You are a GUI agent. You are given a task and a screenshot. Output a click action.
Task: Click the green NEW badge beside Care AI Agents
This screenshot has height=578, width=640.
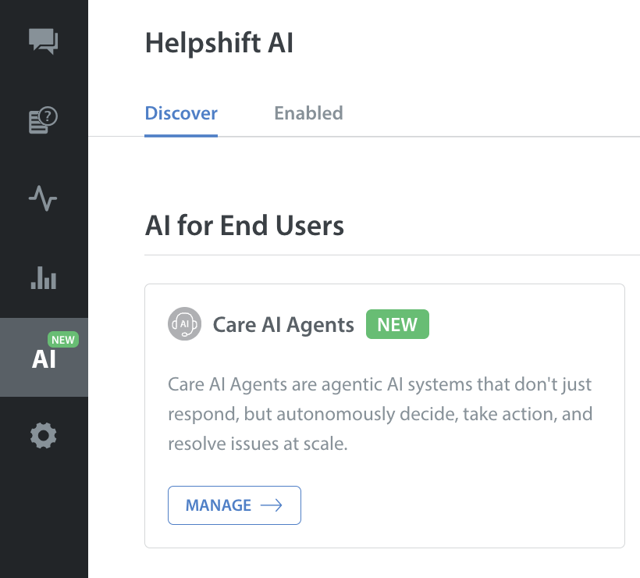397,325
